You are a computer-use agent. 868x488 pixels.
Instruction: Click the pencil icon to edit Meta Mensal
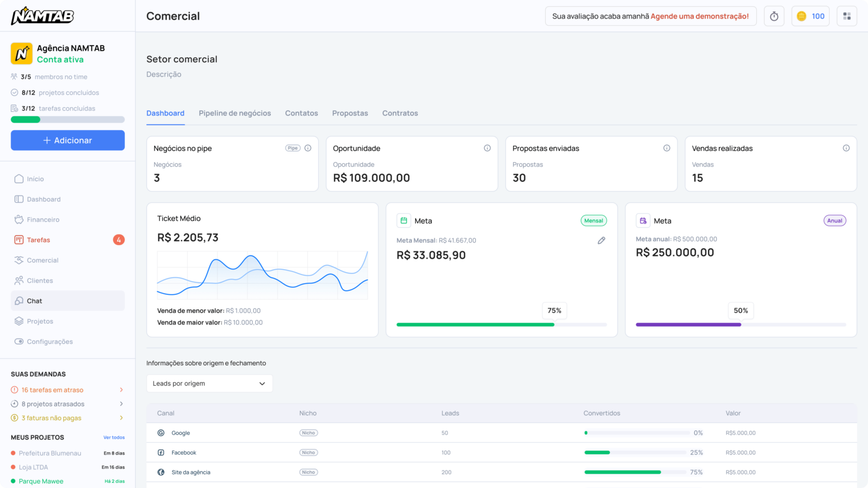point(601,240)
